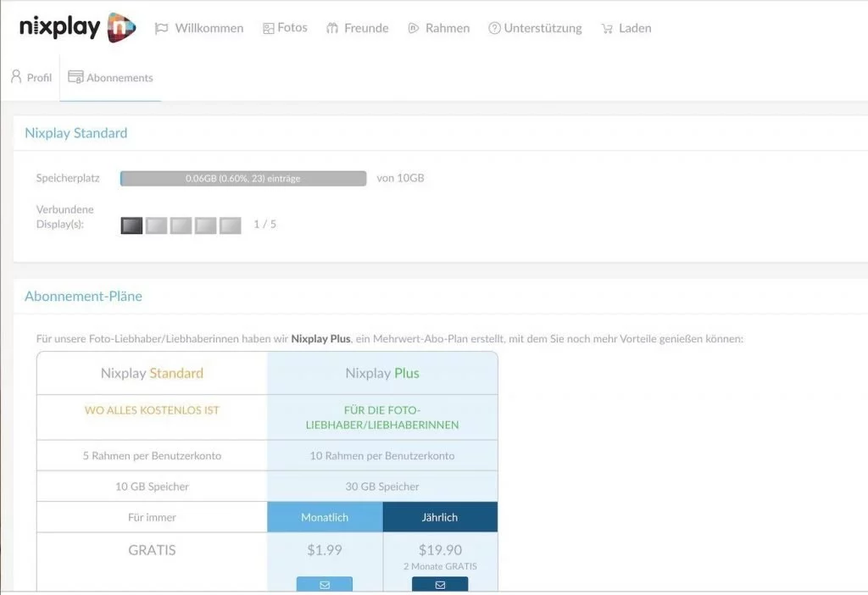Viewport: 868px width, 595px height.
Task: Open the Willkommen menu item
Action: [199, 28]
